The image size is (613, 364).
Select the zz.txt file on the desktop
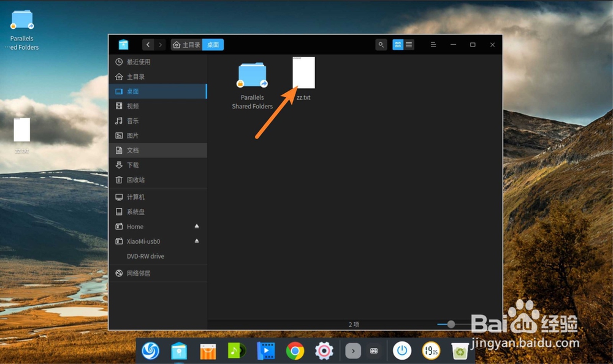point(22,135)
